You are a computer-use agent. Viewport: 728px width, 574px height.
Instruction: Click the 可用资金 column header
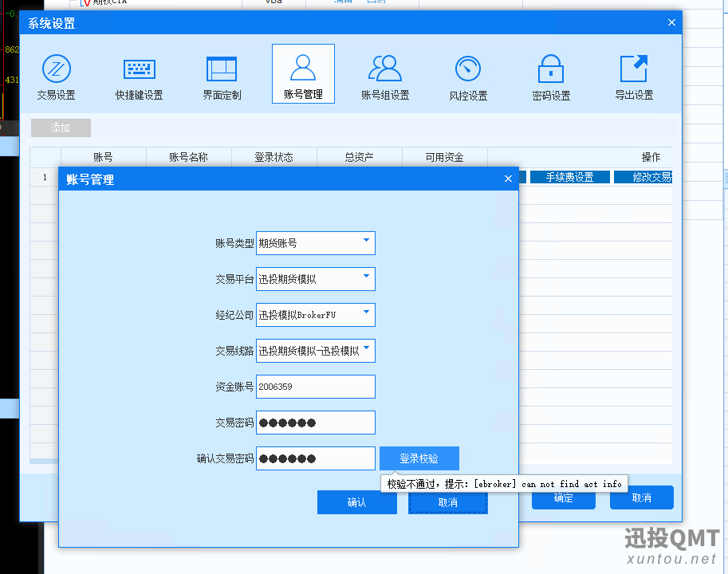(445, 157)
